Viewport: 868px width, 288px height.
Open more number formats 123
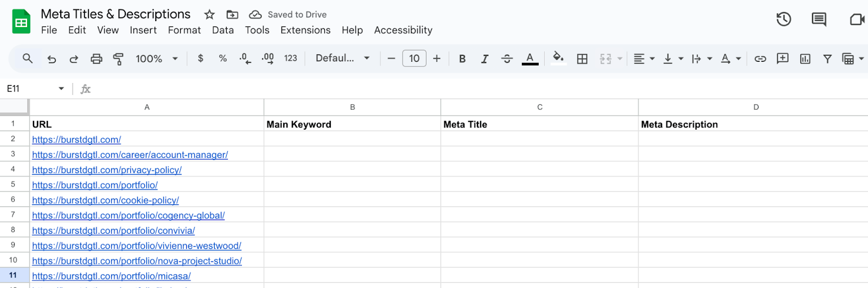pyautogui.click(x=291, y=58)
